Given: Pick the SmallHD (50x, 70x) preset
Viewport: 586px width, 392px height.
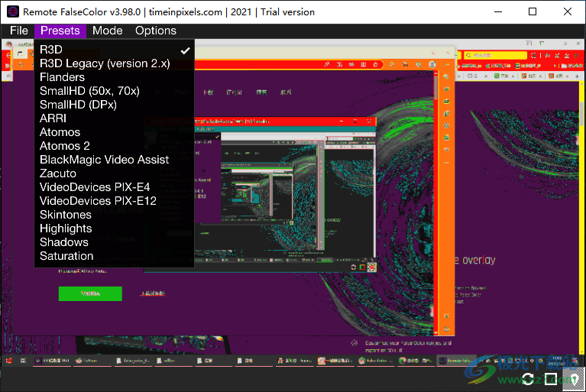Looking at the screenshot, I should click(115, 91).
